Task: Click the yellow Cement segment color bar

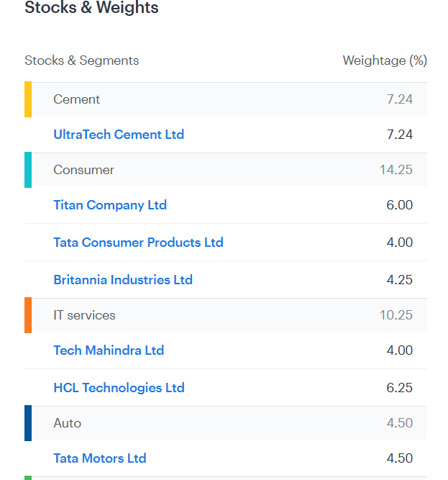Action: pos(28,99)
